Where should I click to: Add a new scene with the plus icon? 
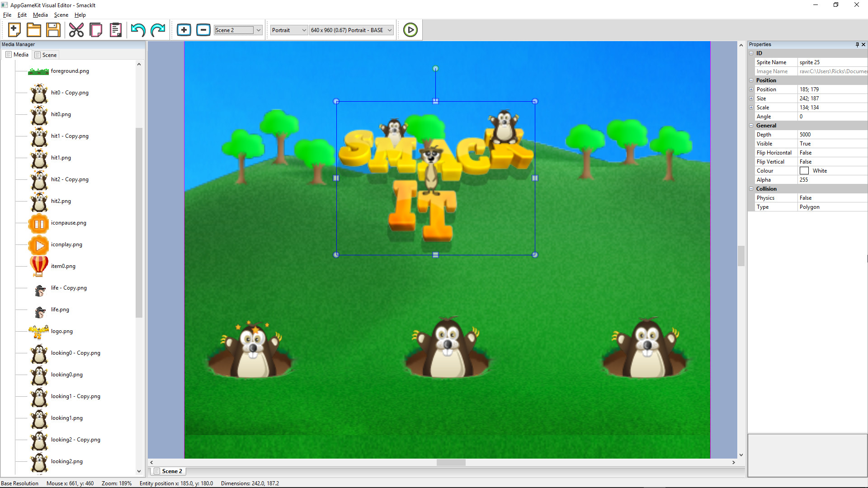(184, 29)
